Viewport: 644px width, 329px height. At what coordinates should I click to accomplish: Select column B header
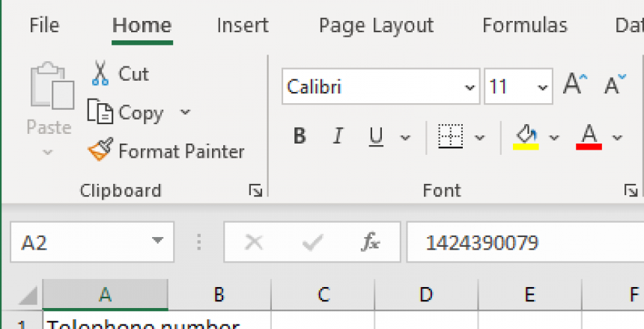(219, 295)
